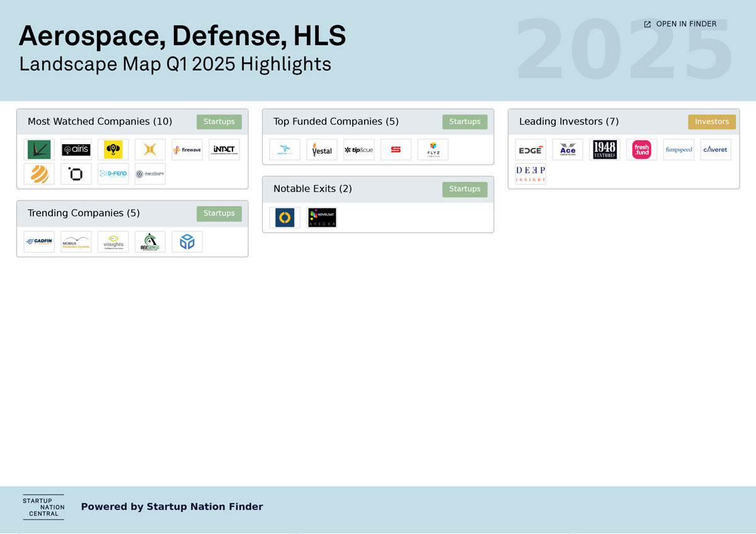Open the Jumpspeed investor logo
Screen dimensions: 756x534
679,150
